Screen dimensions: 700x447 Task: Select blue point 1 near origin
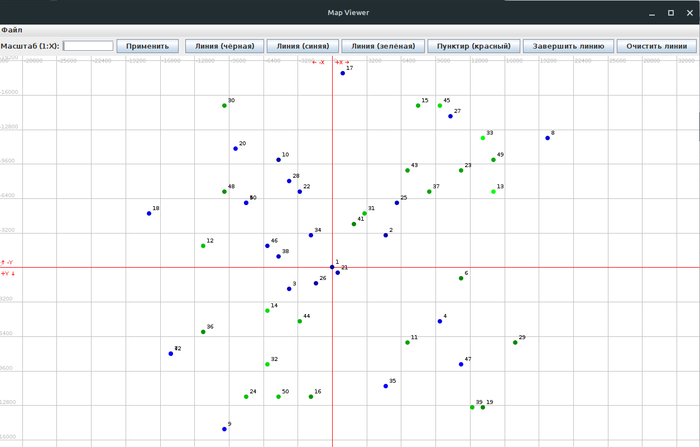pos(332,267)
